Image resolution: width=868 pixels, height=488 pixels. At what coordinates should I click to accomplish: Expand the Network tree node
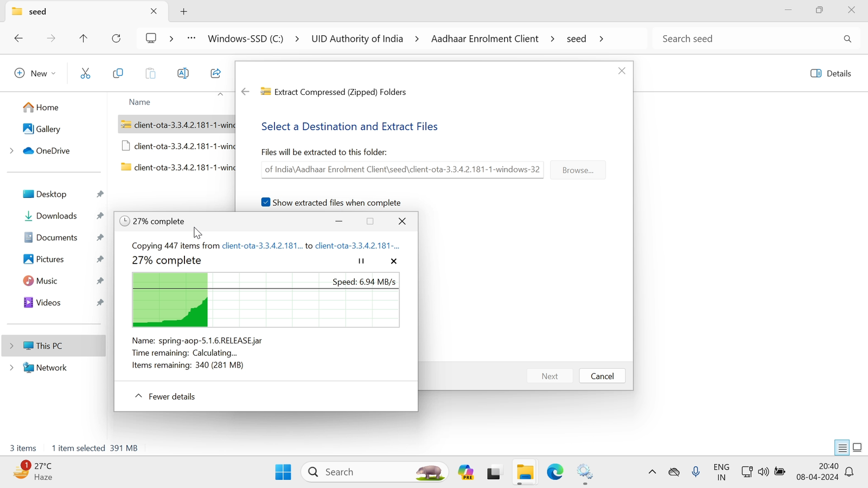click(x=11, y=368)
